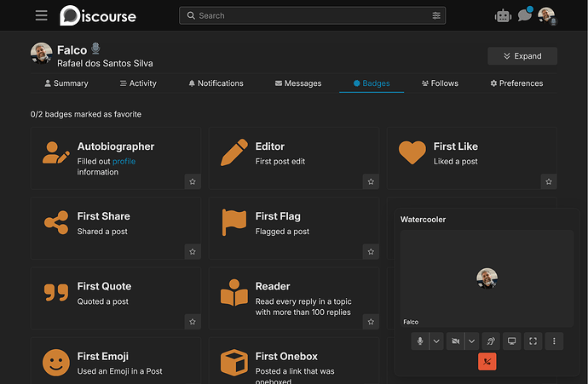588x384 pixels.
Task: Share screen in Watercooler call
Action: 511,341
